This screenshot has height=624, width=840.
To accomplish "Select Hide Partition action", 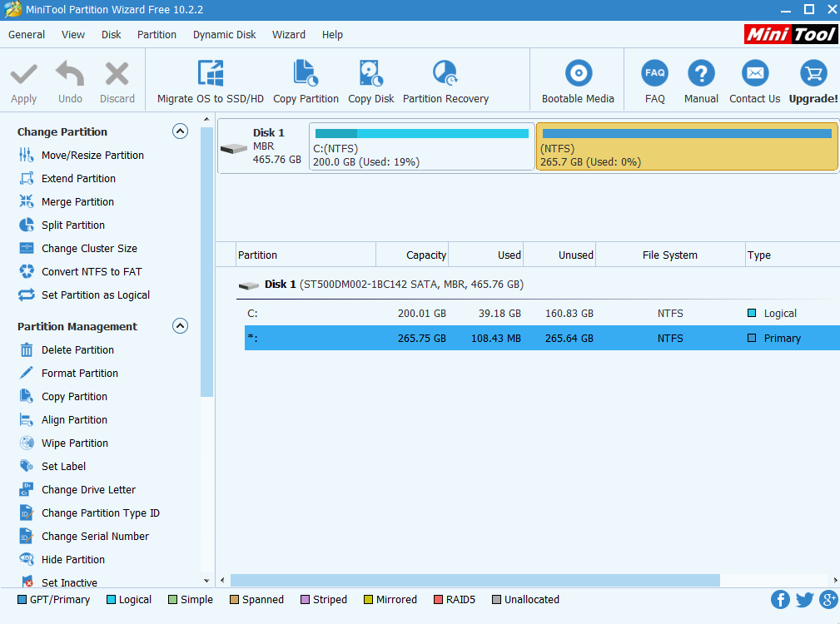I will [62, 560].
